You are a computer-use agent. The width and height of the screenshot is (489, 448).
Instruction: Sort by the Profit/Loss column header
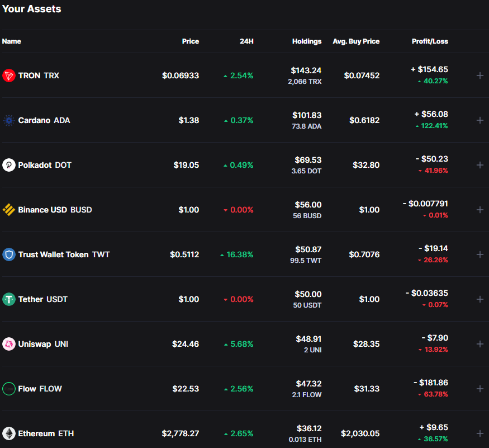[x=429, y=41]
